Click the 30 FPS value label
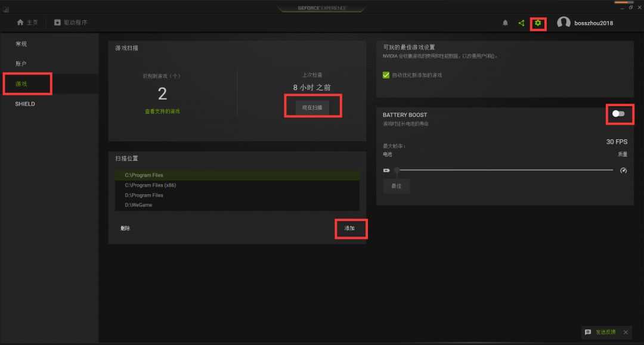Viewport: 644px width, 345px height. (x=617, y=142)
